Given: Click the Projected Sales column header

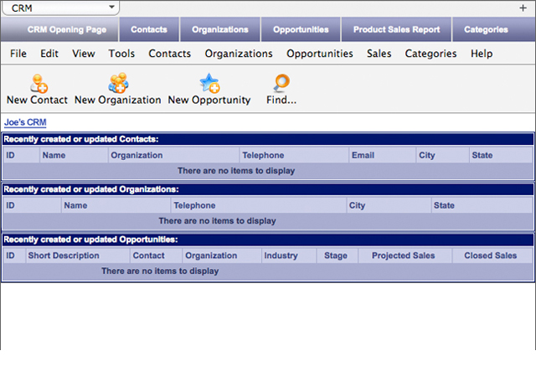Looking at the screenshot, I should point(405,255).
